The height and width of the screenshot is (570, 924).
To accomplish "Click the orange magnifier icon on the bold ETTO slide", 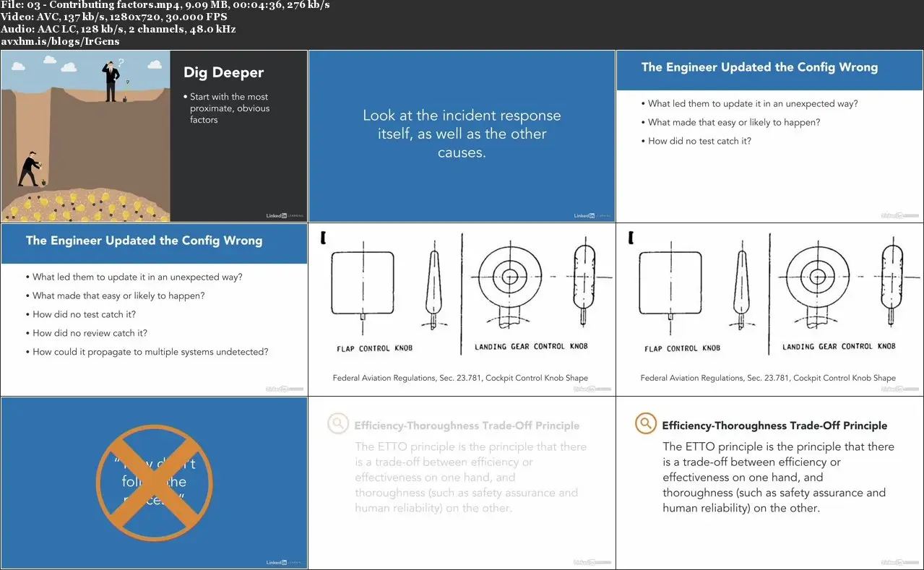I will [x=645, y=423].
